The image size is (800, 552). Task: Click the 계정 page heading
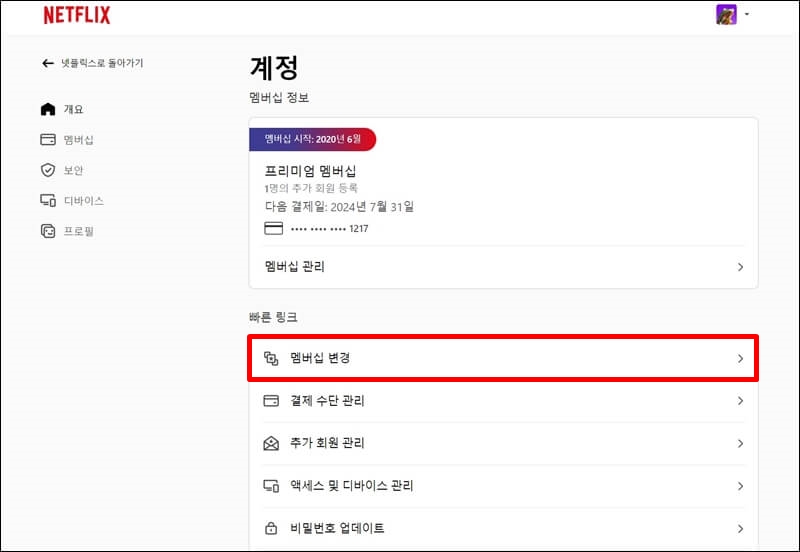[x=274, y=68]
